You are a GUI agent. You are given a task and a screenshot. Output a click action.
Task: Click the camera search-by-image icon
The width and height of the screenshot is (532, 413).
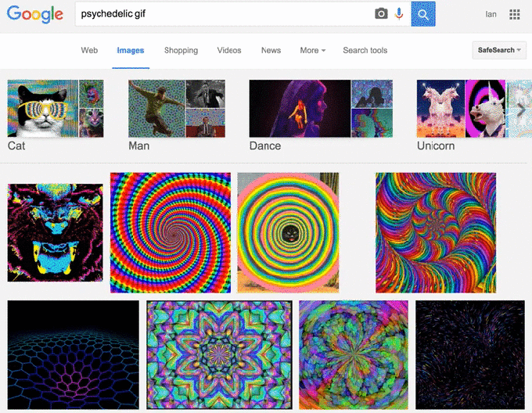381,14
